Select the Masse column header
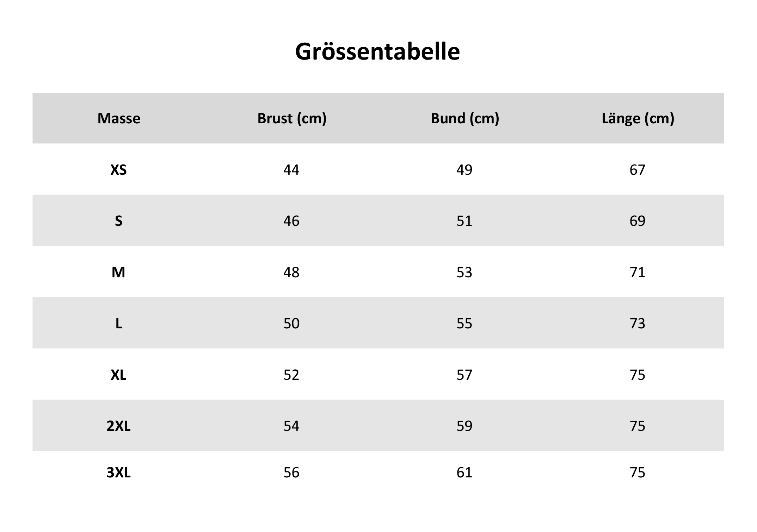Image resolution: width=757 pixels, height=532 pixels. pos(119,118)
